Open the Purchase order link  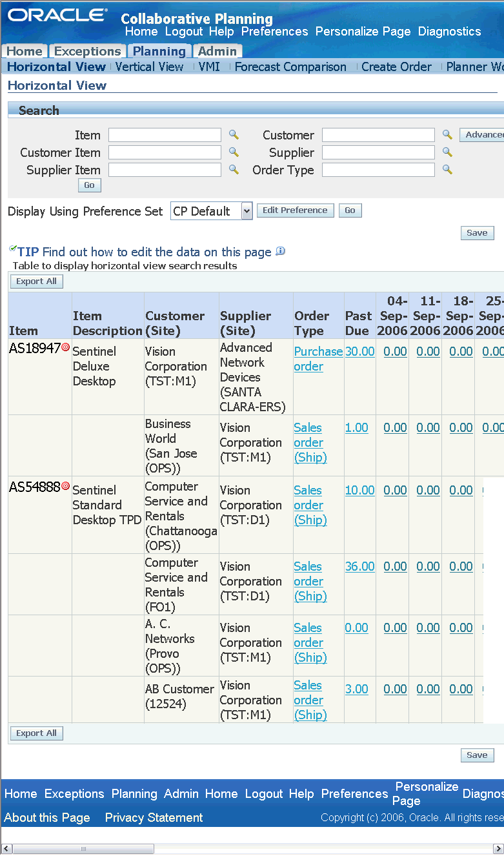click(x=318, y=359)
